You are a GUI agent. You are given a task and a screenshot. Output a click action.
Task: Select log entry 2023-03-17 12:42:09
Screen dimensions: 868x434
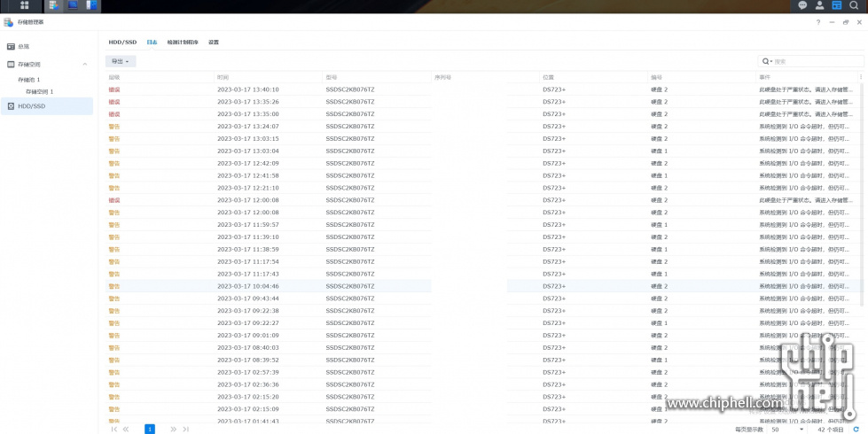click(481, 163)
